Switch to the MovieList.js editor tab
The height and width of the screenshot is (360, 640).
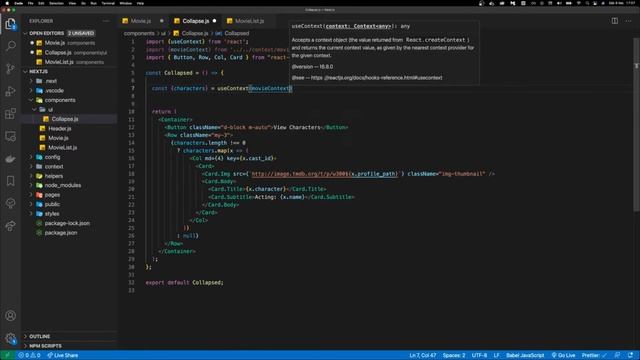click(249, 21)
